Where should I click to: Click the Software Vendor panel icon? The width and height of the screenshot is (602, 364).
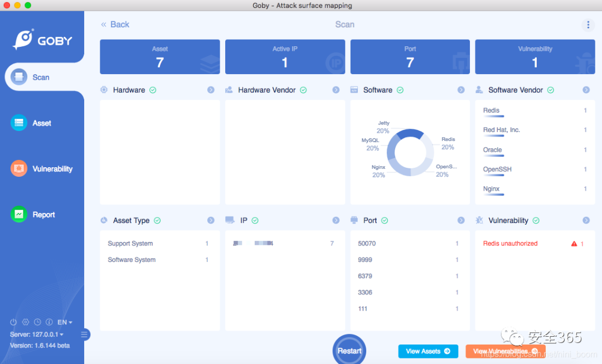click(479, 90)
